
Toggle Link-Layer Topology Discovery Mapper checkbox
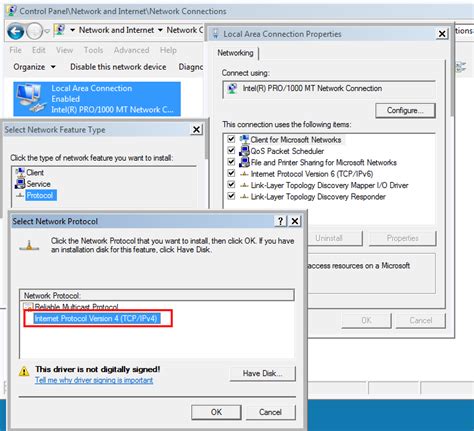231,184
